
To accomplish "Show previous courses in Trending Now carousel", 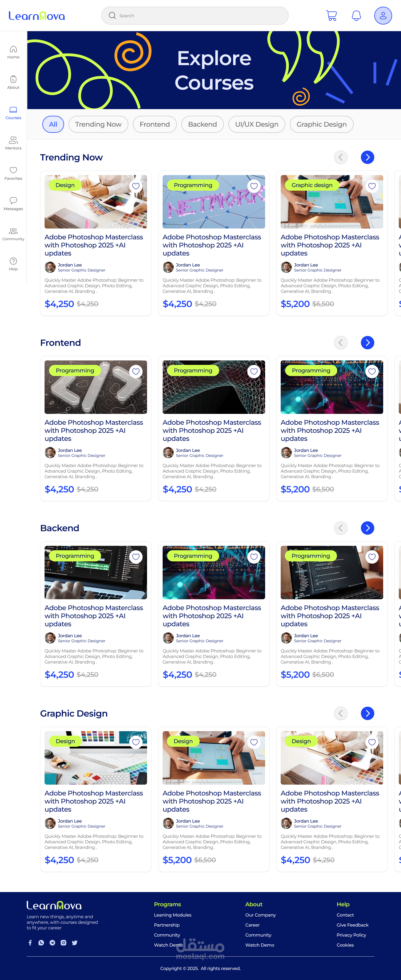I will point(341,157).
